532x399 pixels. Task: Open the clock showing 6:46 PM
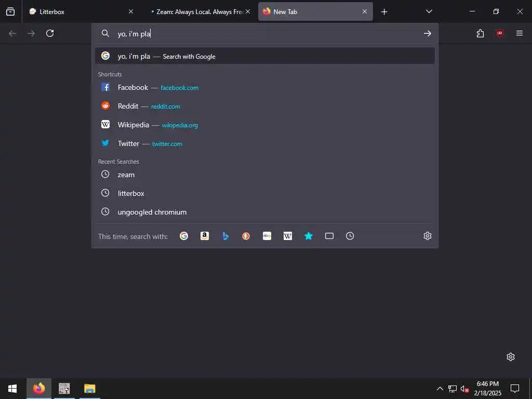click(487, 389)
